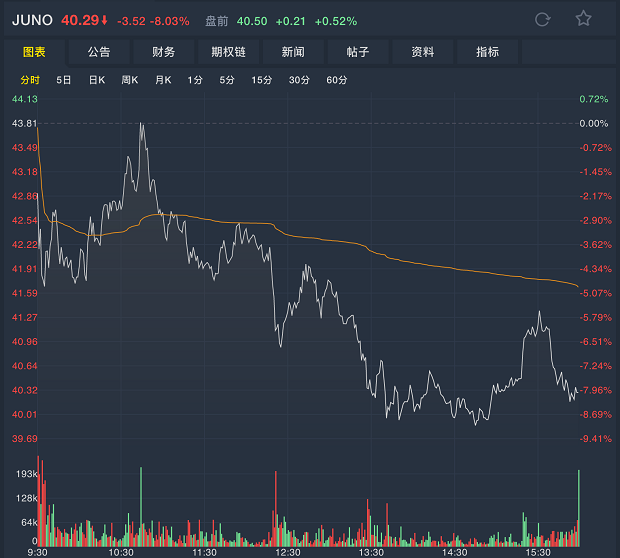620x558 pixels.
Task: Select the 新闻 tab
Action: coord(293,53)
